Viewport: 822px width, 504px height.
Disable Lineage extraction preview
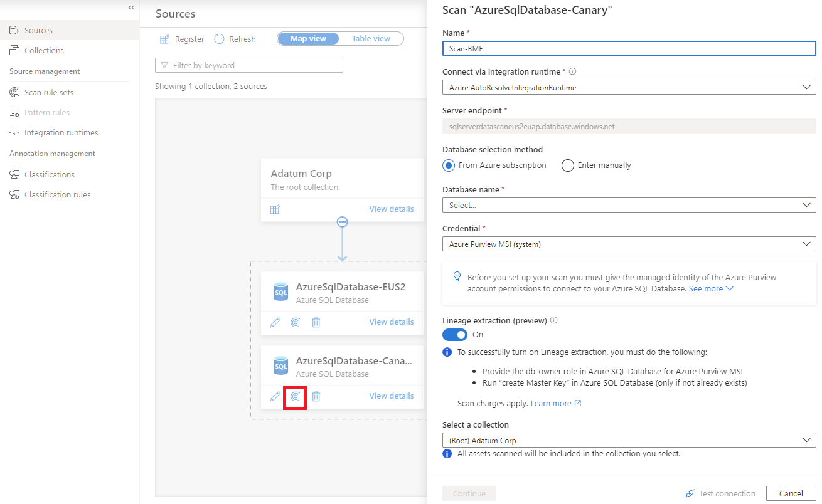tap(454, 334)
